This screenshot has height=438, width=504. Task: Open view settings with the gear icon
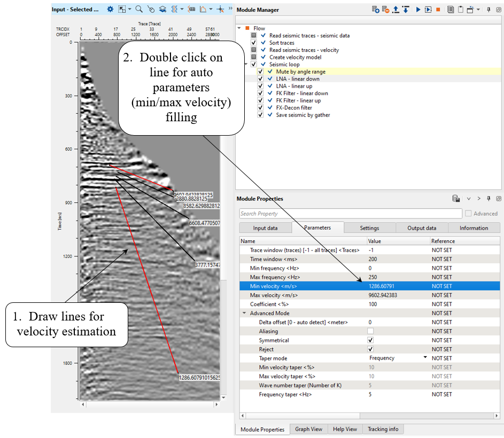pyautogui.click(x=110, y=9)
